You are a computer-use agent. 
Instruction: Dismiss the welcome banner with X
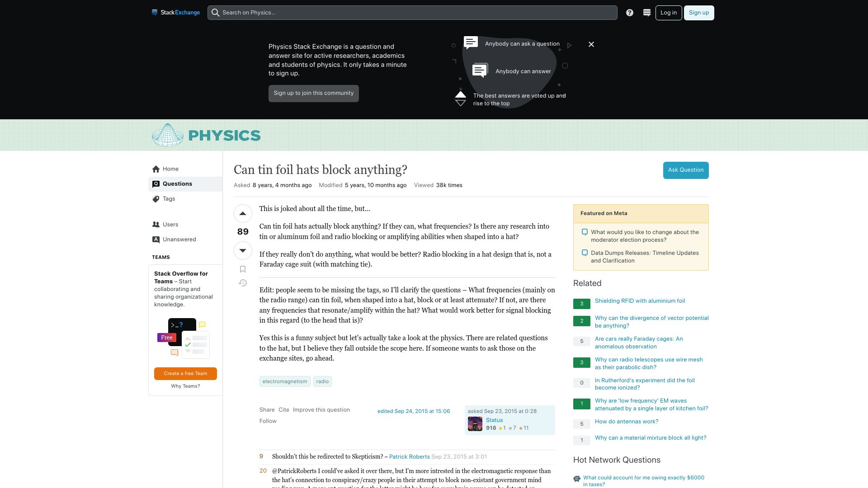coord(591,44)
